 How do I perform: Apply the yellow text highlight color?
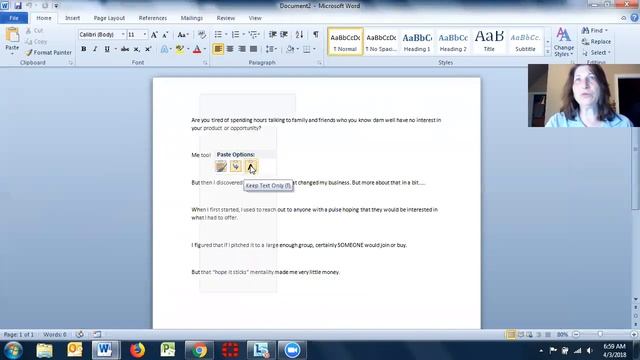[x=179, y=49]
